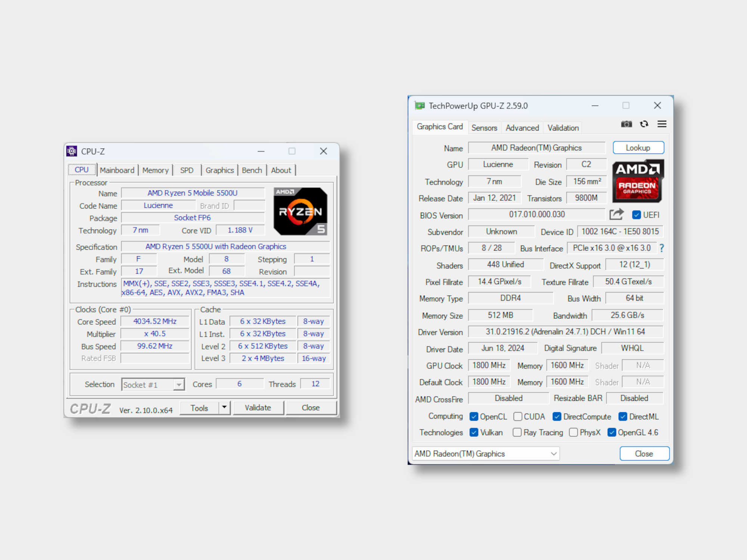
Task: Toggle the OpenCL checkbox
Action: (x=474, y=417)
